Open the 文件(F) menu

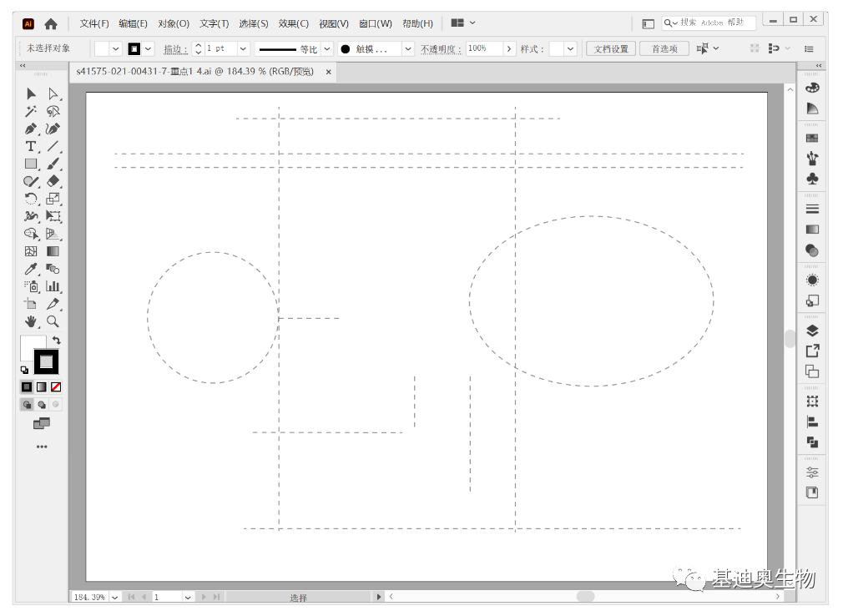pyautogui.click(x=94, y=23)
